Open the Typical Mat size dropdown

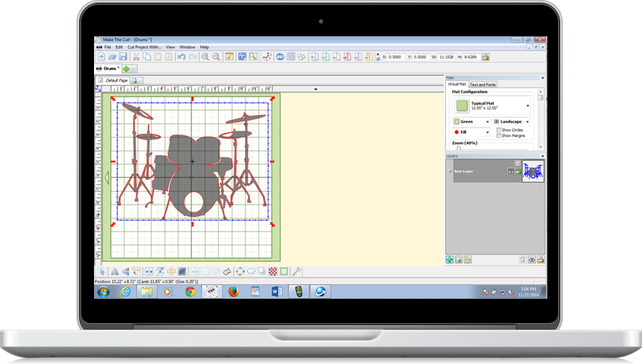click(x=528, y=105)
